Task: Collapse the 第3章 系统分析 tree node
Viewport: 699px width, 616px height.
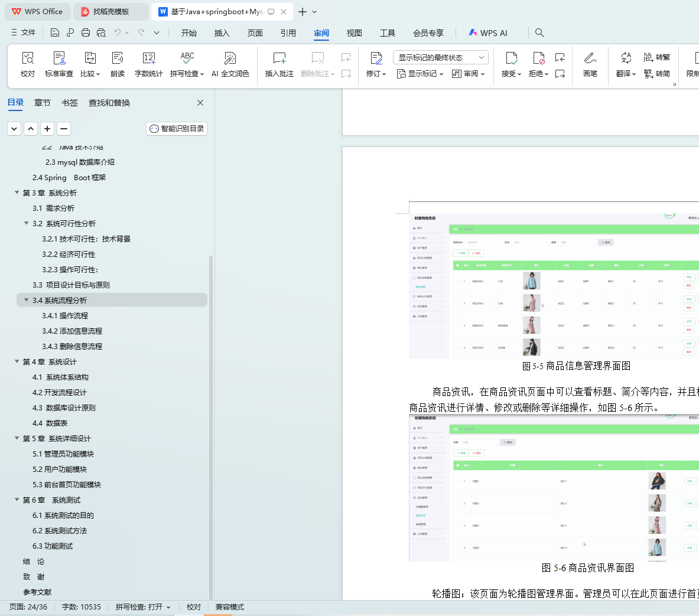Action: pyautogui.click(x=17, y=193)
